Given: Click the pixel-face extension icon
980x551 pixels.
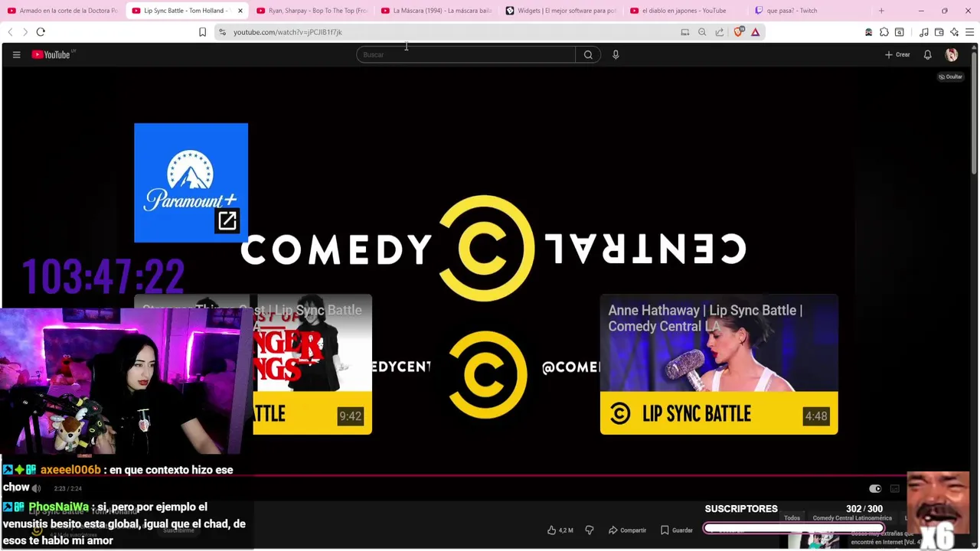Looking at the screenshot, I should point(868,32).
